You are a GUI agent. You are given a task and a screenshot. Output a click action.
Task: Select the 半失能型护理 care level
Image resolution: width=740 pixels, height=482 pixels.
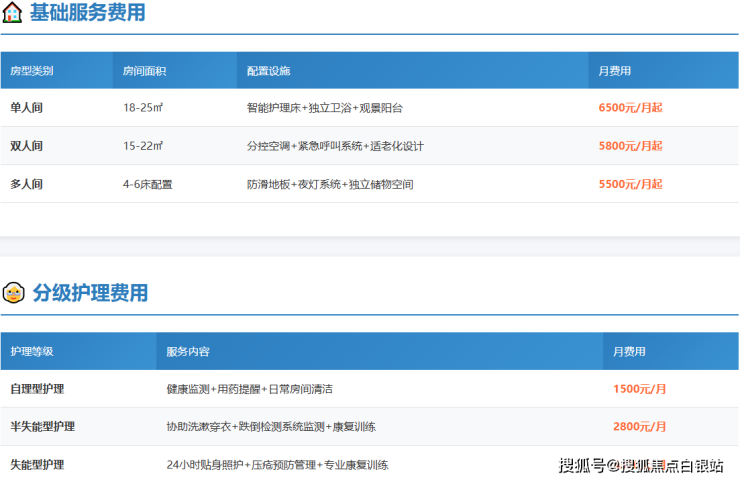coord(42,427)
